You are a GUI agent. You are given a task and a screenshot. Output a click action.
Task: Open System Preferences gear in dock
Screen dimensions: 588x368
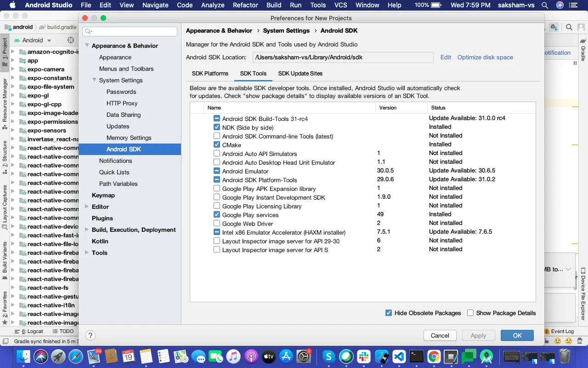click(304, 356)
